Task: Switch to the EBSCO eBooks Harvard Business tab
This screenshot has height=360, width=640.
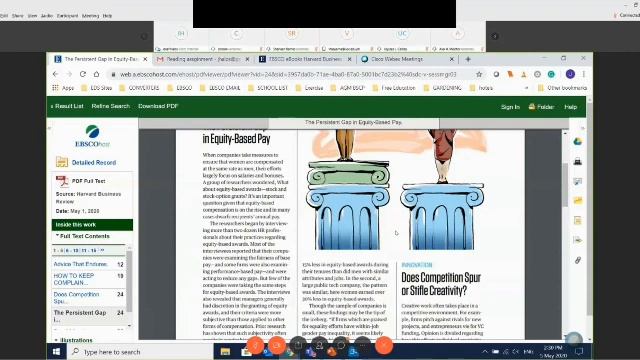Action: pos(305,59)
